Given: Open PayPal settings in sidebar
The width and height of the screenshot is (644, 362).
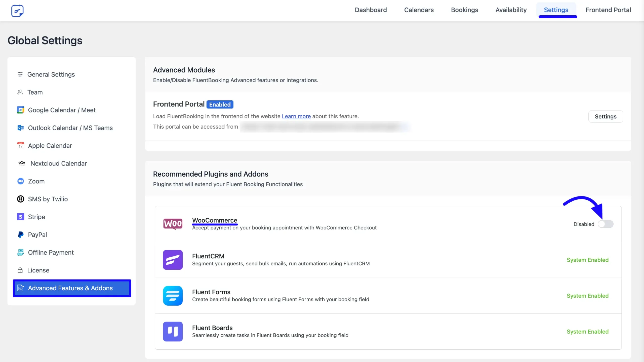Looking at the screenshot, I should tap(72, 235).
